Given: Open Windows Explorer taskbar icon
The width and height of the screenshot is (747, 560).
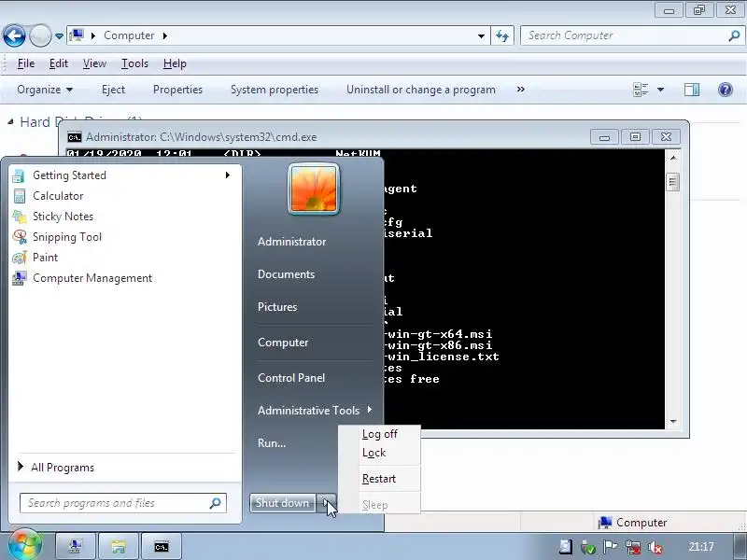Looking at the screenshot, I should point(119,546).
